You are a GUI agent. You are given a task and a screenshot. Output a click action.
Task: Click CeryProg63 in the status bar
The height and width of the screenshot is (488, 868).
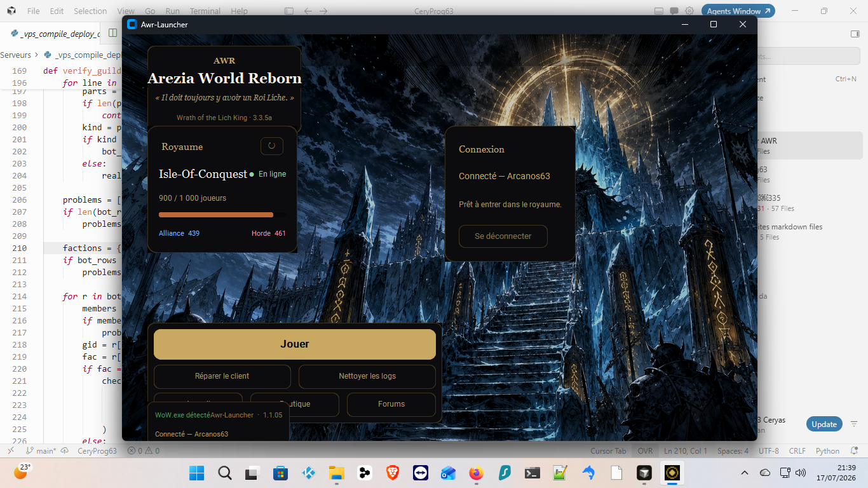point(97,451)
